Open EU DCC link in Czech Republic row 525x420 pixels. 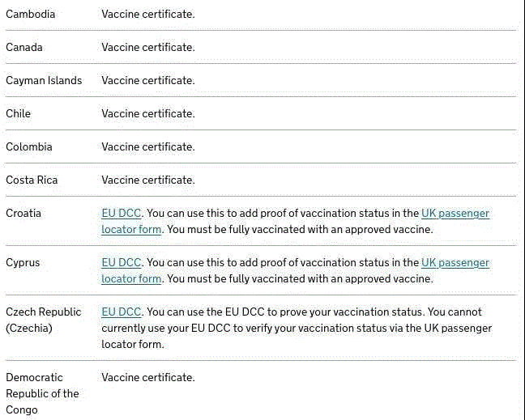[122, 312]
